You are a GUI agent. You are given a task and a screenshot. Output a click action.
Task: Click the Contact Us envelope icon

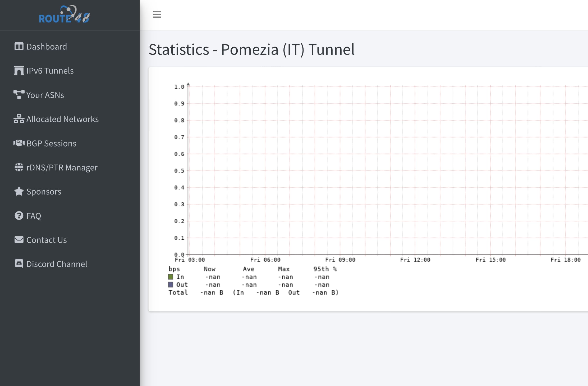(x=19, y=240)
